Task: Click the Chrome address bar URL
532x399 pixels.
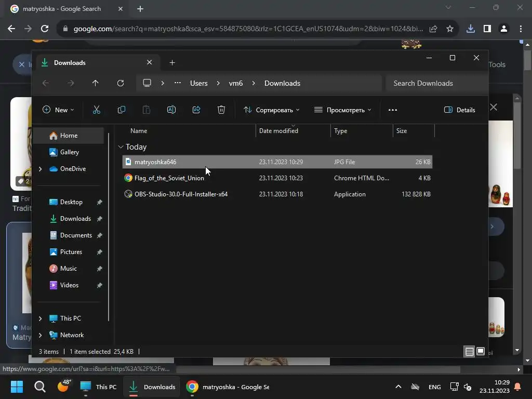Action: point(248,29)
